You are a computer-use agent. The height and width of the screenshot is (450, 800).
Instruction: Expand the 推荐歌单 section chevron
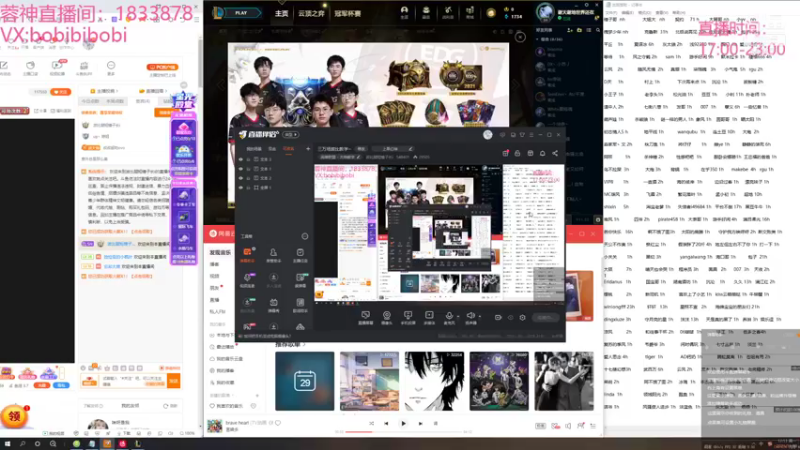(303, 345)
